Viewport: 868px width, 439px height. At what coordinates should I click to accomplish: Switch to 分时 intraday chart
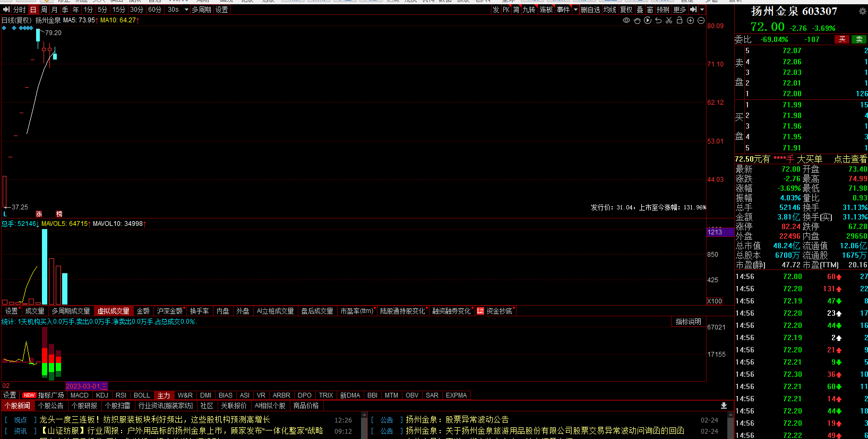[19, 10]
